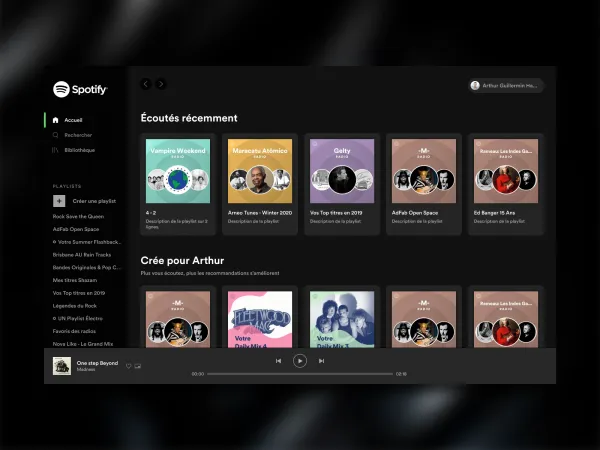Viewport: 600px width, 450px height.
Task: Open Rock Save the Queen playlist
Action: (x=78, y=216)
